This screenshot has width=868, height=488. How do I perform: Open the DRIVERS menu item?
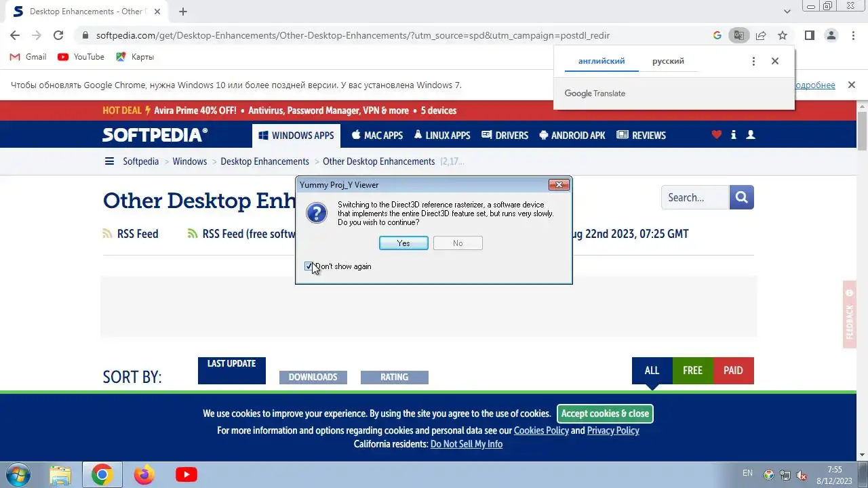(505, 135)
